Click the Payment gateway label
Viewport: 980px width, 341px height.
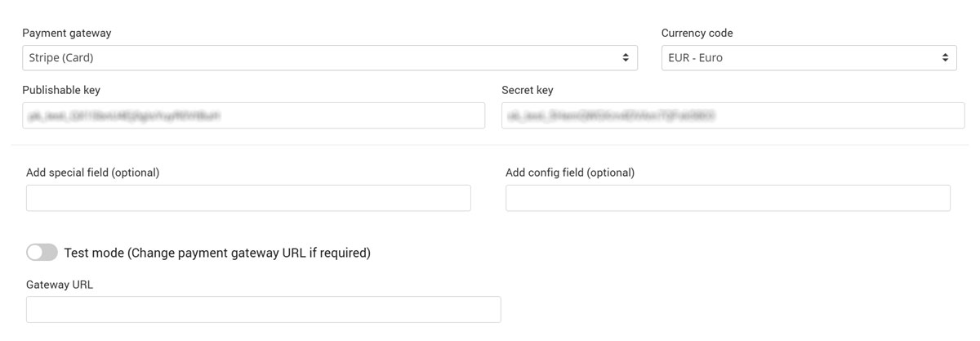click(x=67, y=34)
